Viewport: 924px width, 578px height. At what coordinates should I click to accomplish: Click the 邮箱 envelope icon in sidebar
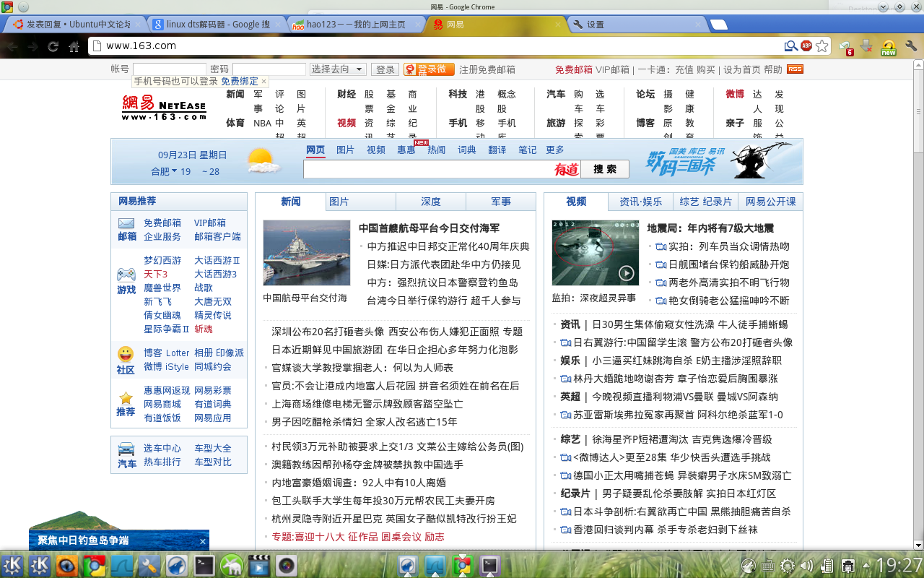(126, 223)
